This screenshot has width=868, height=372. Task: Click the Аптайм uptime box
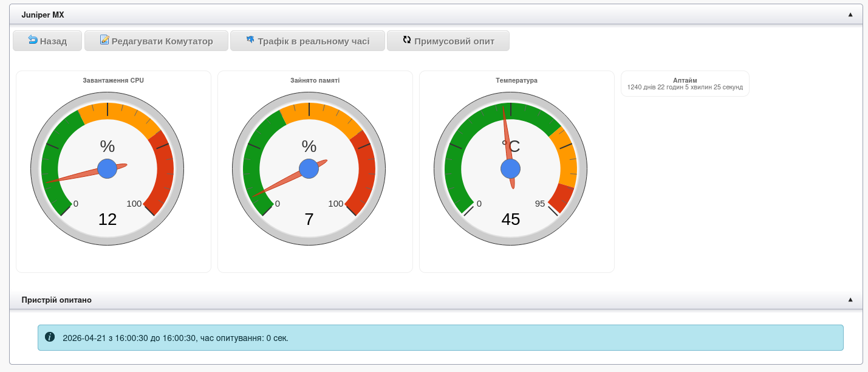(685, 84)
